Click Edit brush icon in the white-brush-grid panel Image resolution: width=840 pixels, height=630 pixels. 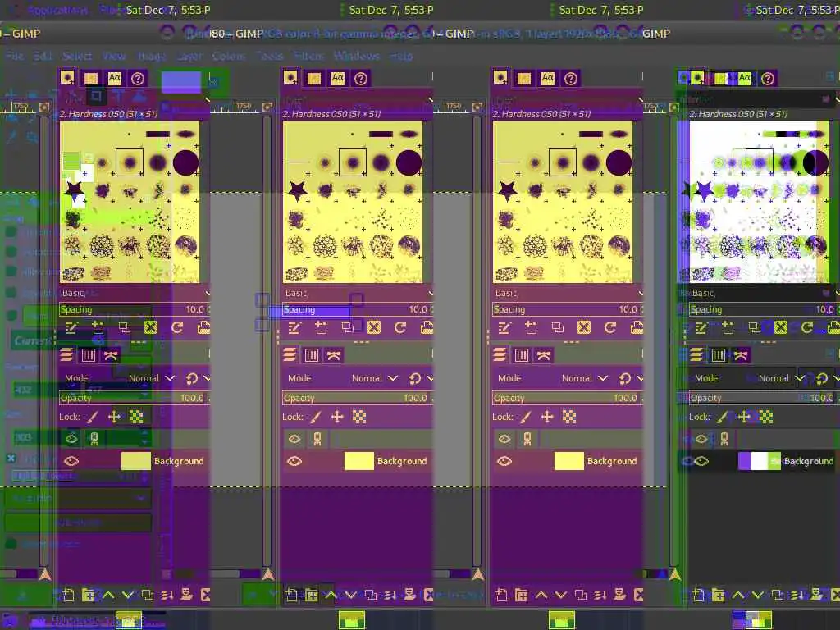[701, 327]
